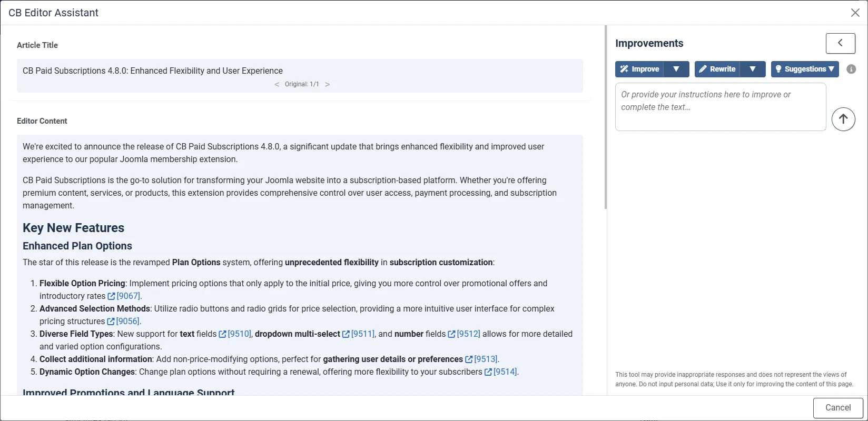Click the 'Improvements' panel heading
Image resolution: width=868 pixels, height=421 pixels.
click(x=649, y=43)
